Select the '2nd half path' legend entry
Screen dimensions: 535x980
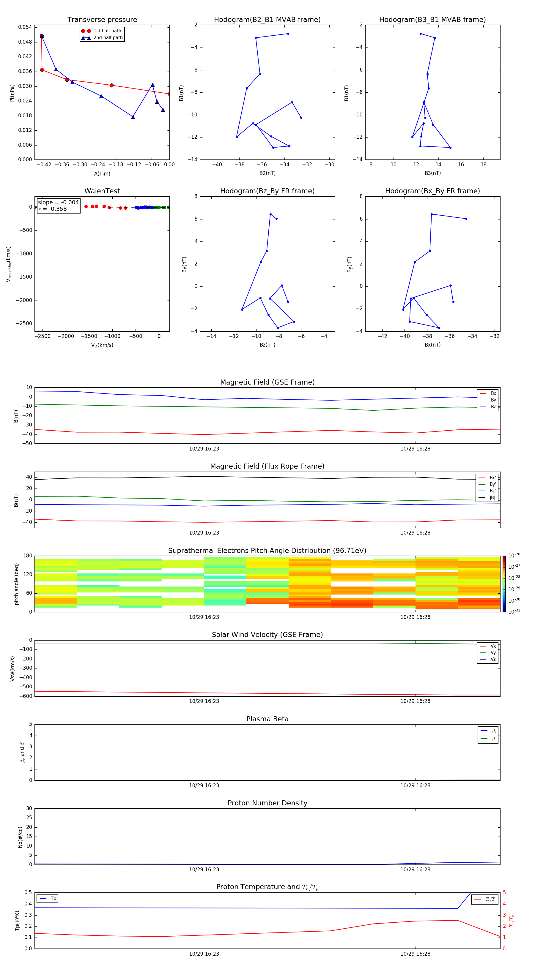coord(102,38)
